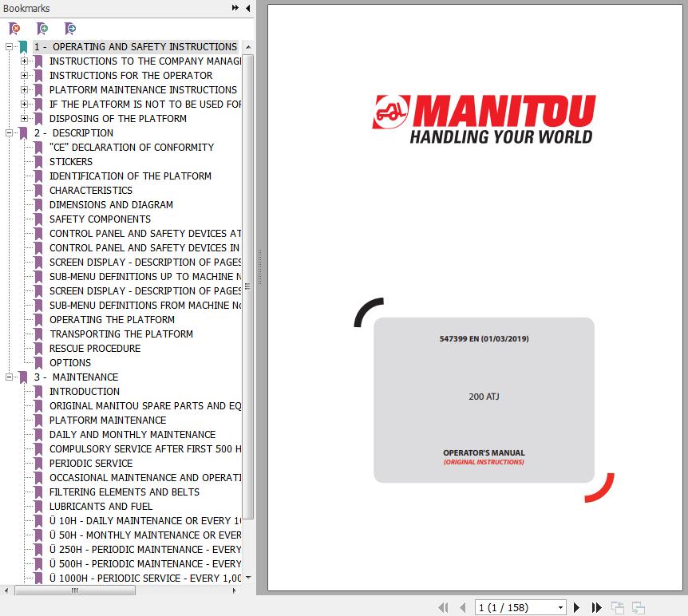Image resolution: width=688 pixels, height=616 pixels.
Task: Open Rescue Procedure bookmark
Action: coord(95,349)
